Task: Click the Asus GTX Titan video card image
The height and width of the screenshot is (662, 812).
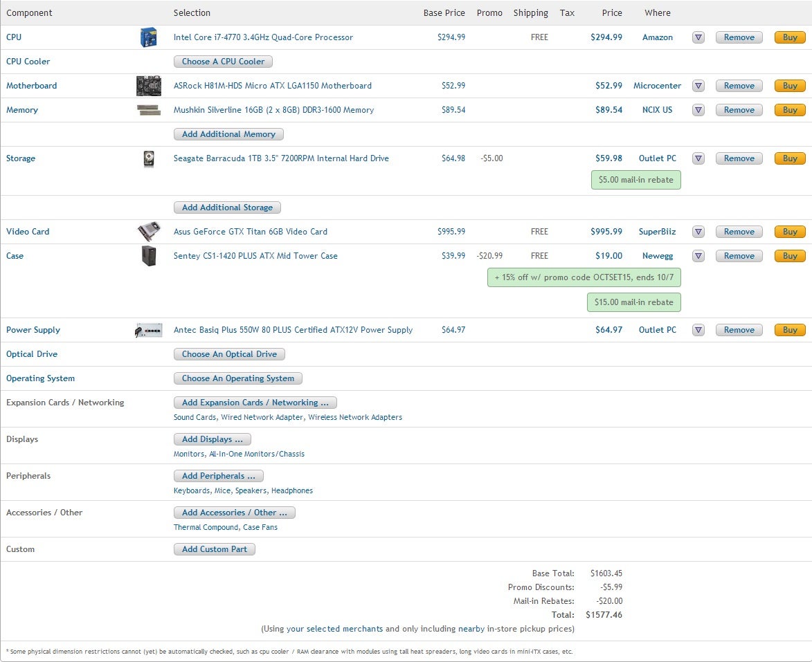Action: click(x=149, y=232)
